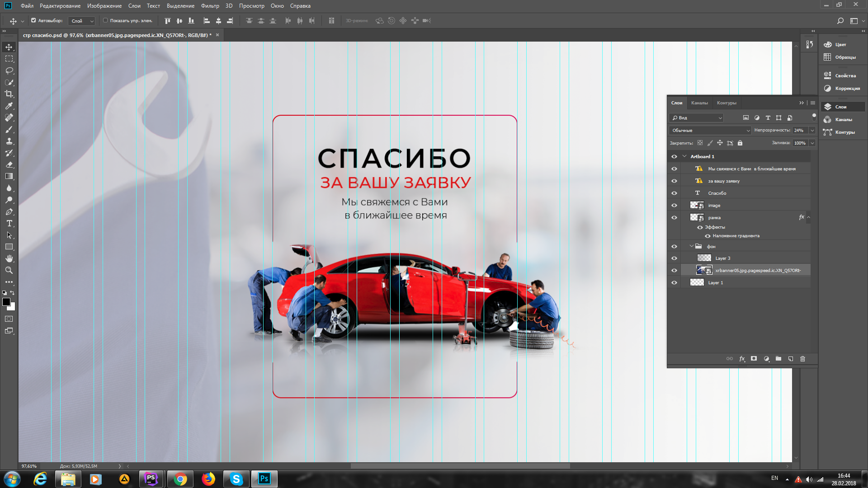
Task: Select the Quick Selection tool
Action: pyautogui.click(x=9, y=82)
